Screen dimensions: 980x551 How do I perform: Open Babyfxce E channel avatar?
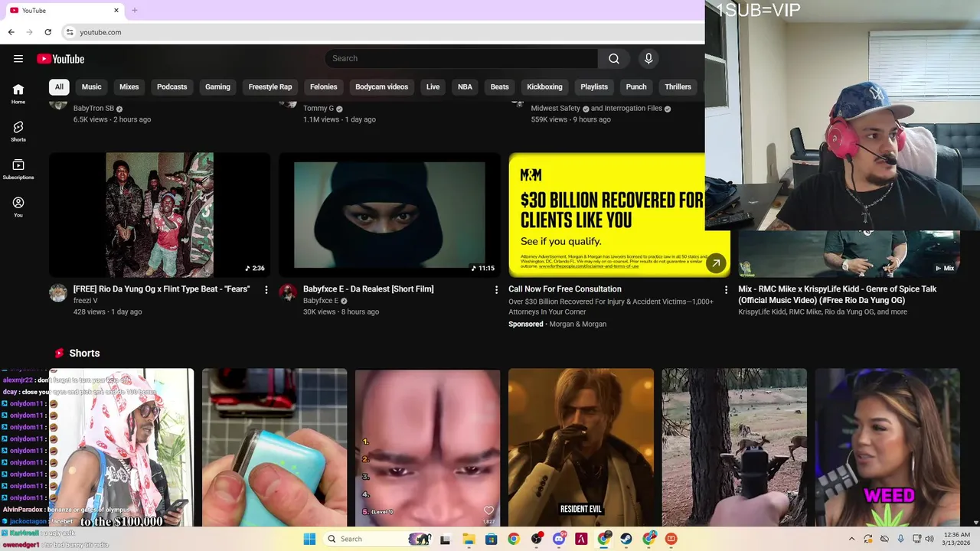pyautogui.click(x=288, y=293)
